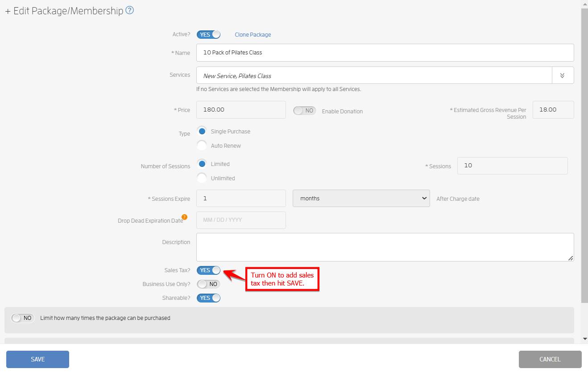The height and width of the screenshot is (373, 588).
Task: Click the scrollbar down arrow
Action: [585, 339]
